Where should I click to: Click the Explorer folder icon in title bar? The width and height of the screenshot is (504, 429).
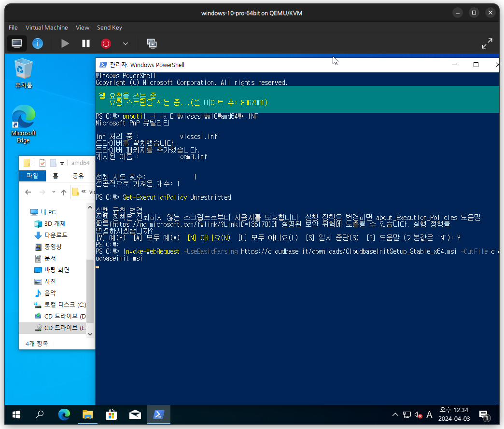point(27,163)
